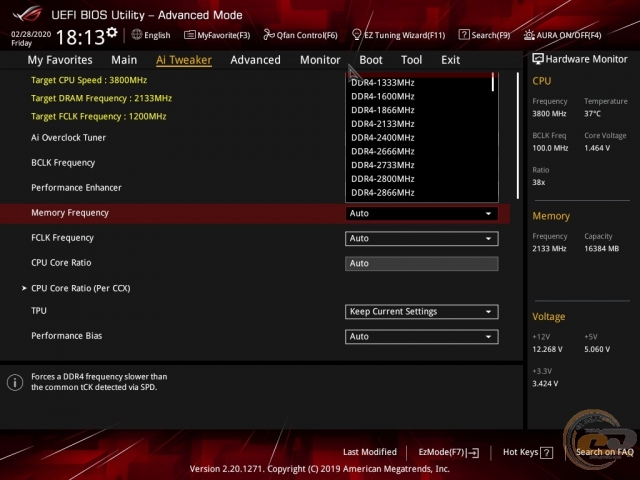Open Search on FAQ link

pos(604,452)
